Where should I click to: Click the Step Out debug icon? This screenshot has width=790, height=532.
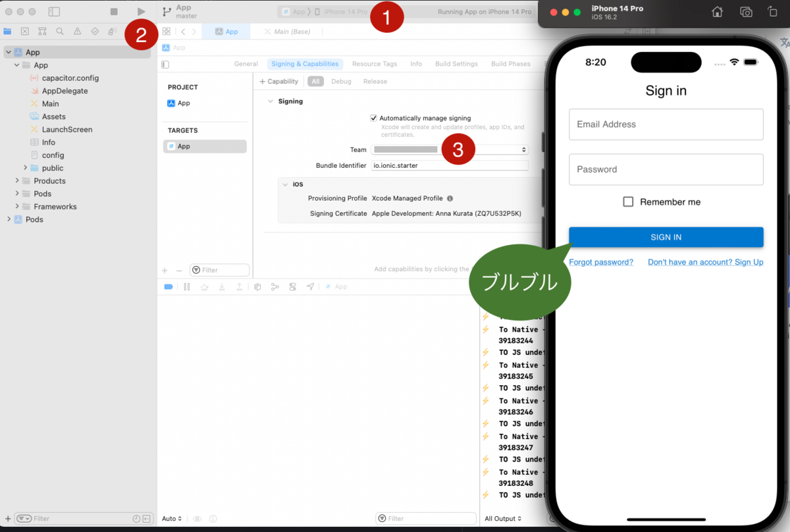click(239, 286)
